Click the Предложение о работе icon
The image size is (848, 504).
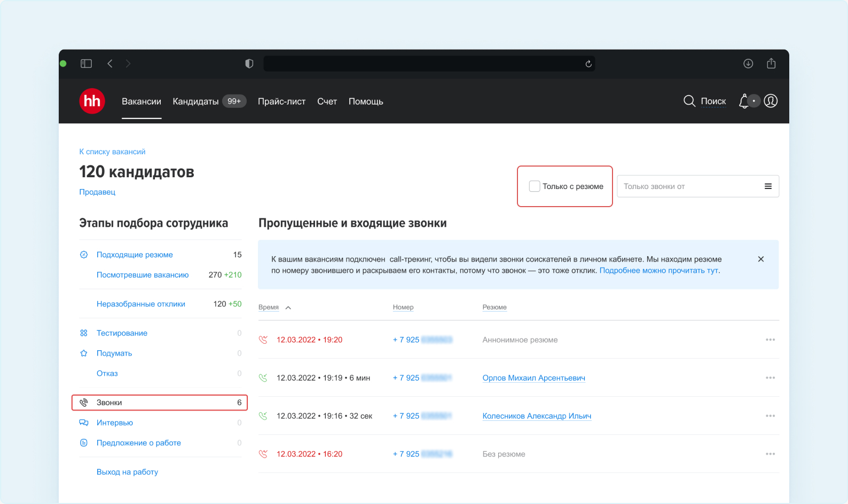pos(84,443)
